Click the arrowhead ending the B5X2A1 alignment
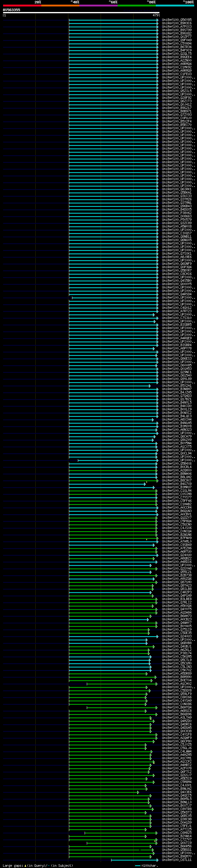 pyautogui.click(x=150, y=386)
